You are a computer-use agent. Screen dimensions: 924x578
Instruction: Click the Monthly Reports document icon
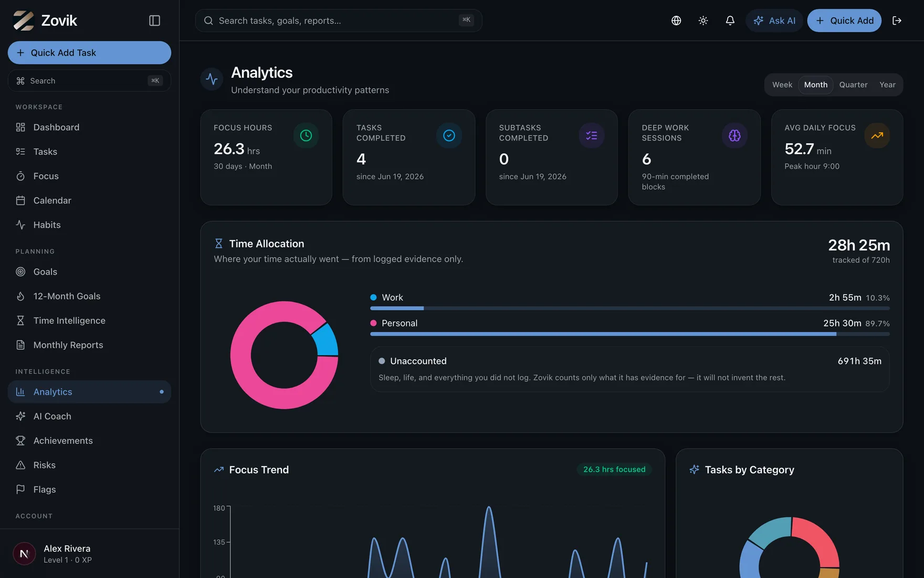point(20,345)
